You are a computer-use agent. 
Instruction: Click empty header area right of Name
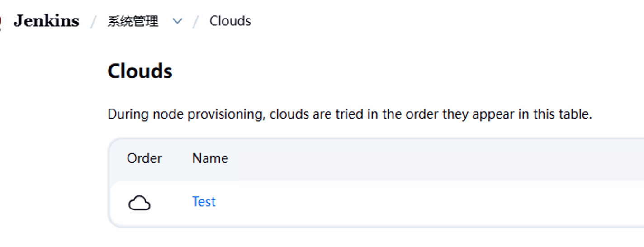pyautogui.click(x=407, y=158)
